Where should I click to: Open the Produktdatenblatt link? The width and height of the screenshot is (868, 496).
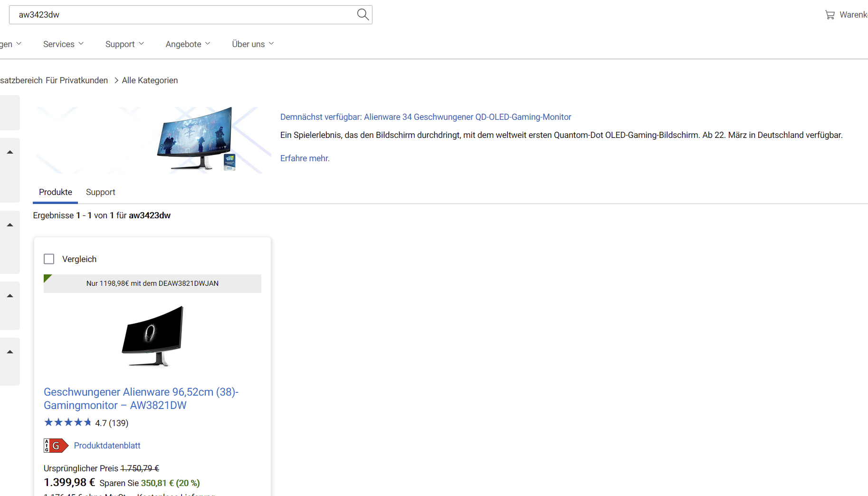(x=107, y=446)
